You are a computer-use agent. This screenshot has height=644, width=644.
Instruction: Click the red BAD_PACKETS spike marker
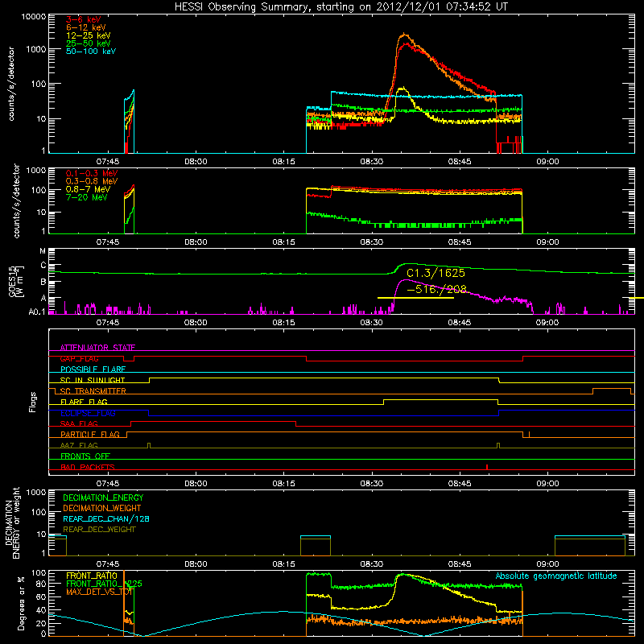(487, 467)
